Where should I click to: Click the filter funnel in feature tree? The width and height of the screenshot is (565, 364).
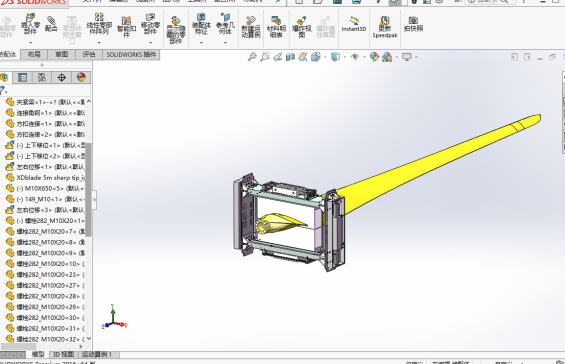pyautogui.click(x=3, y=90)
